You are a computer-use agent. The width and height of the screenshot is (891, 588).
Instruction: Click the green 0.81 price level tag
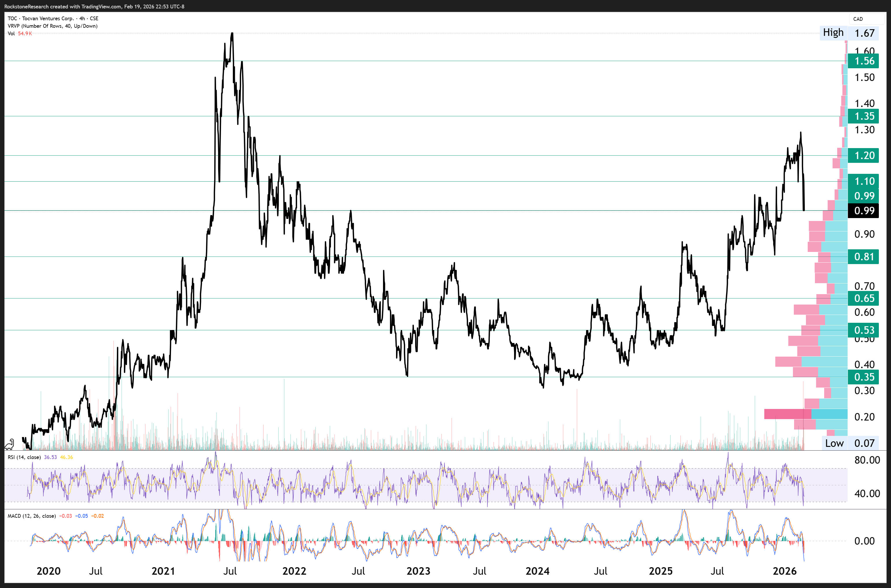pos(863,257)
